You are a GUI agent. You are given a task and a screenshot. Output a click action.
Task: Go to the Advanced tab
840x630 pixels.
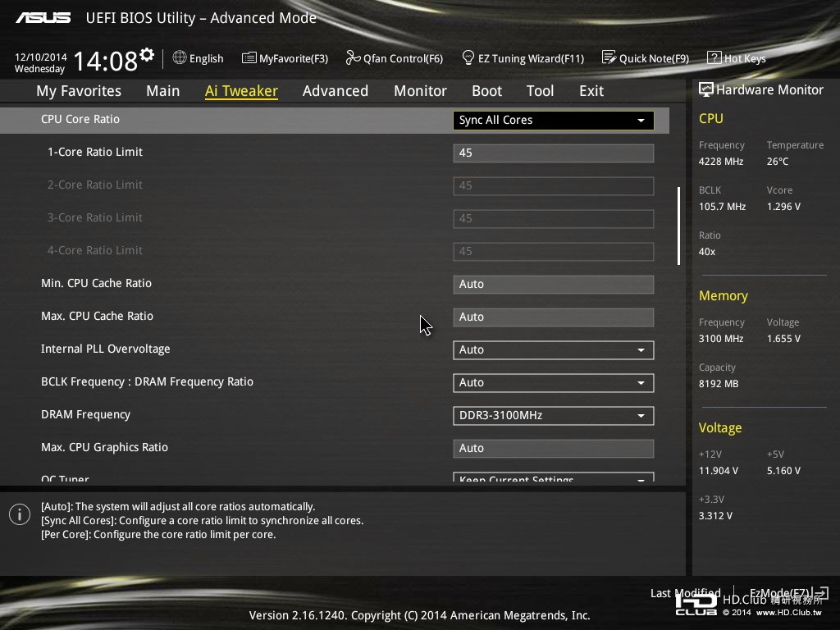coord(336,91)
